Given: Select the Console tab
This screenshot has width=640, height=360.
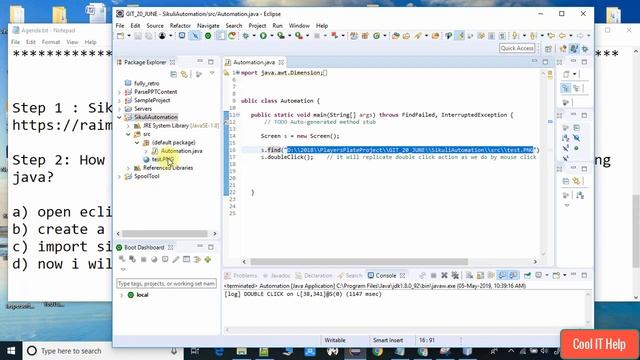Looking at the screenshot, I should pyautogui.click(x=385, y=276).
